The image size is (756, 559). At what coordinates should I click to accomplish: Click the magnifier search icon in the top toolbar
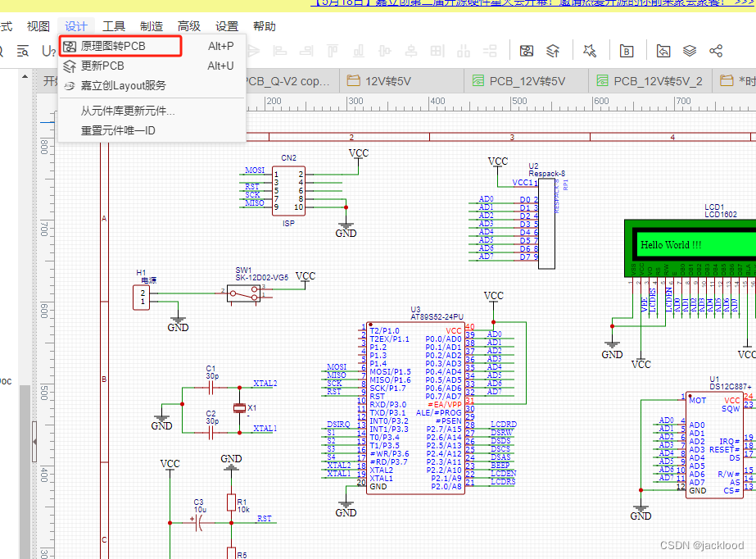pos(2,51)
